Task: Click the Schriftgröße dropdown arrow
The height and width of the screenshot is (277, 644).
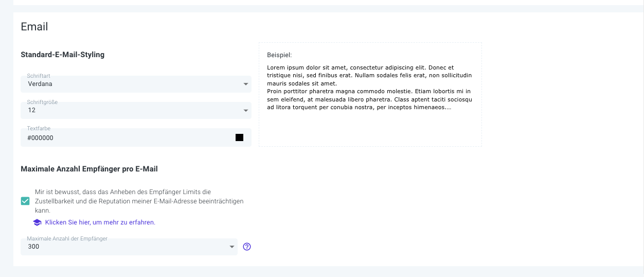Action: pos(245,111)
